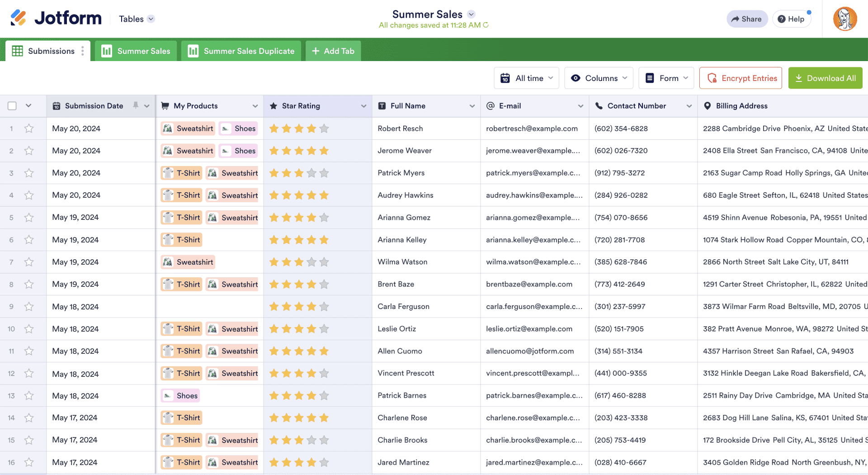
Task: Open the Submission Date calendar icon
Action: (57, 105)
